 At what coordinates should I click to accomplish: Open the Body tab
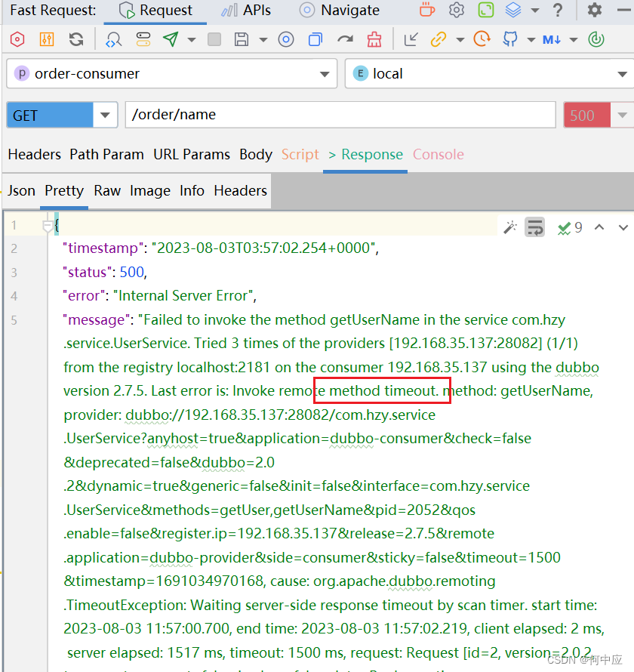[x=256, y=154]
